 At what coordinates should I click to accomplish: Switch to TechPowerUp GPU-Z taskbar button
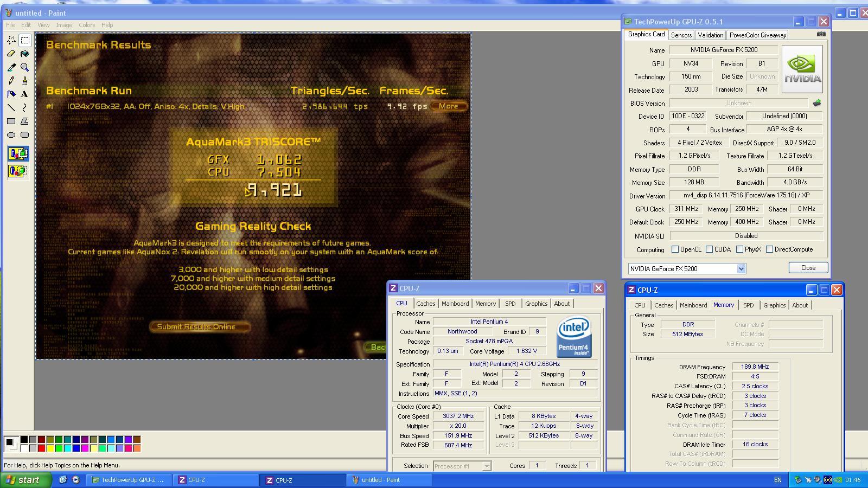click(130, 480)
